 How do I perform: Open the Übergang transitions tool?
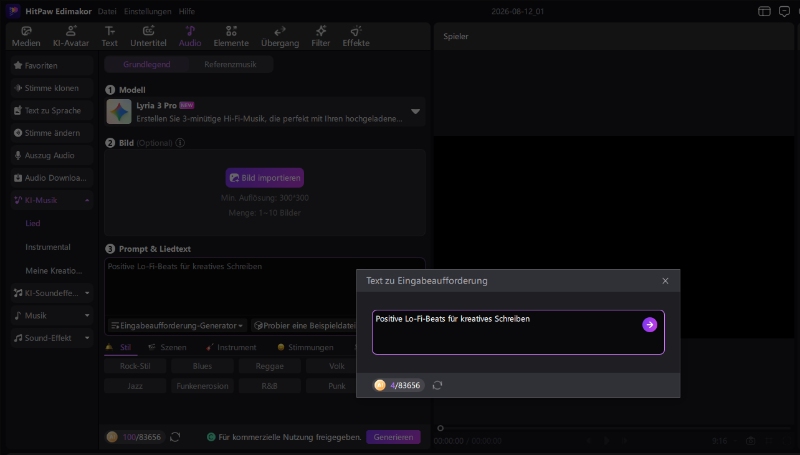tap(280, 37)
